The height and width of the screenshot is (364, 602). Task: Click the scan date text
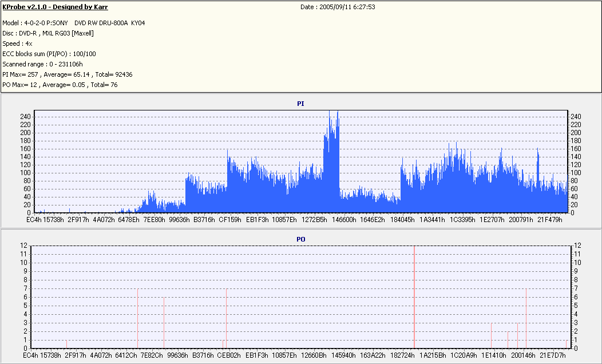point(338,7)
